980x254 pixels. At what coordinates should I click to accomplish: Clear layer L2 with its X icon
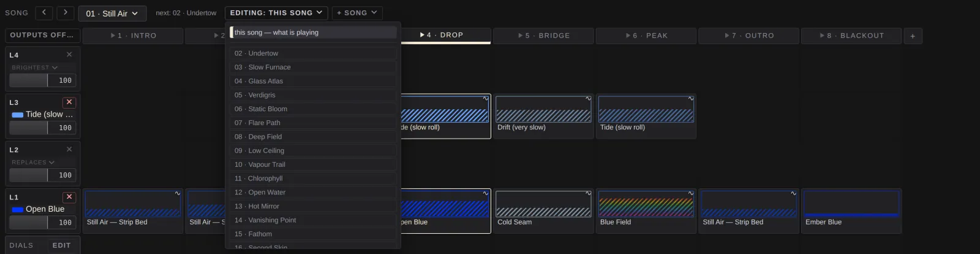pyautogui.click(x=69, y=149)
